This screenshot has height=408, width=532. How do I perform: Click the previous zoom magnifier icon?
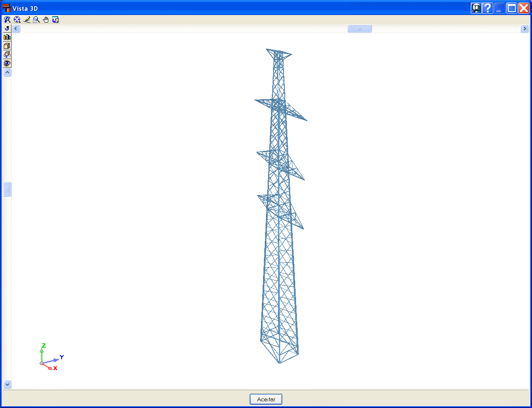point(7,20)
